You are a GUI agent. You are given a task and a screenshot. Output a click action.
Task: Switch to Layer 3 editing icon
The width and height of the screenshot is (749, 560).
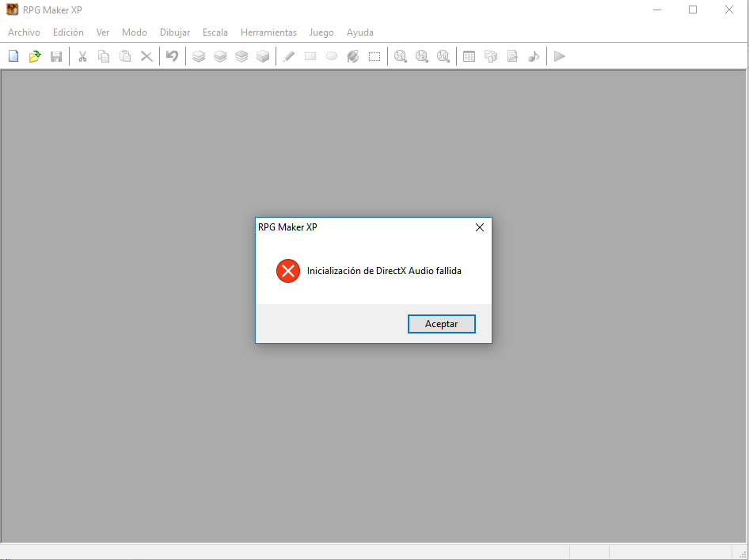coord(241,56)
